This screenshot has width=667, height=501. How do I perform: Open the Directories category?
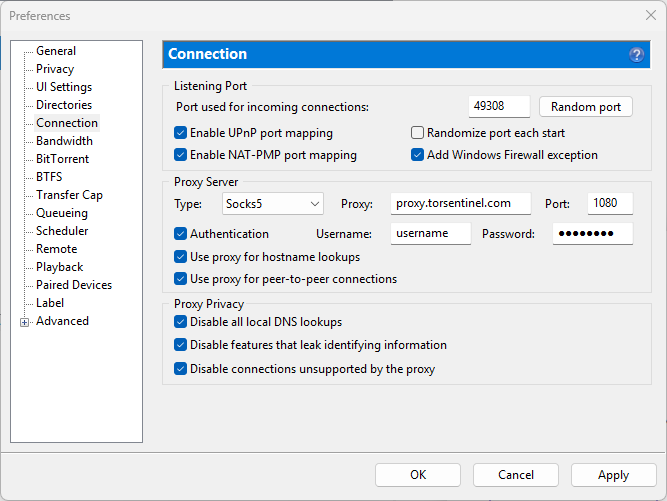pos(64,105)
